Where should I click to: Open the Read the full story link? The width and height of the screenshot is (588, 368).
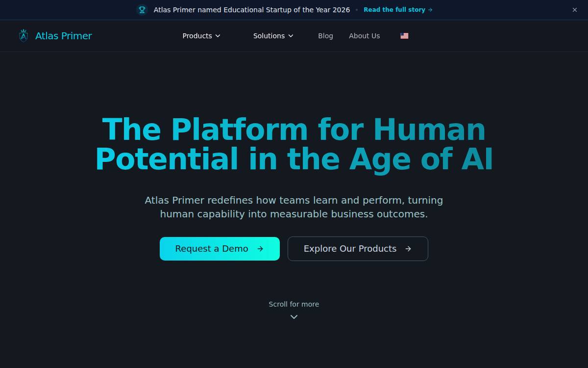click(398, 10)
